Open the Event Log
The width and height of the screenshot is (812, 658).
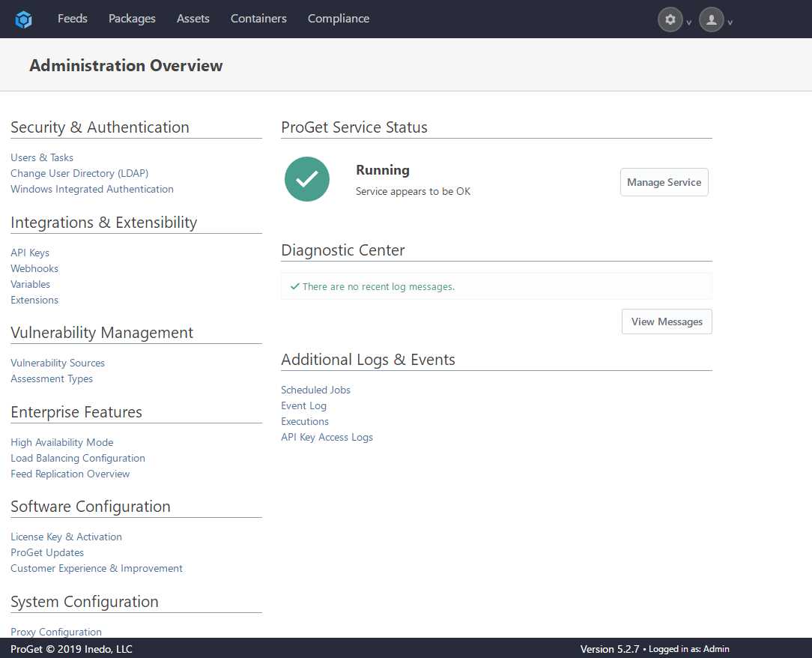click(304, 405)
